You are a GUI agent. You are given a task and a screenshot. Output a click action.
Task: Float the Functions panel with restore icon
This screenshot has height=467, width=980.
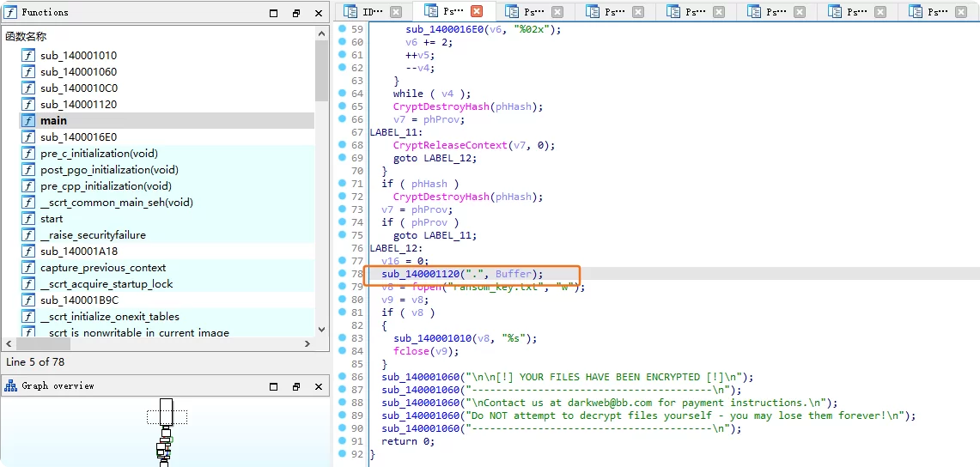pos(296,14)
